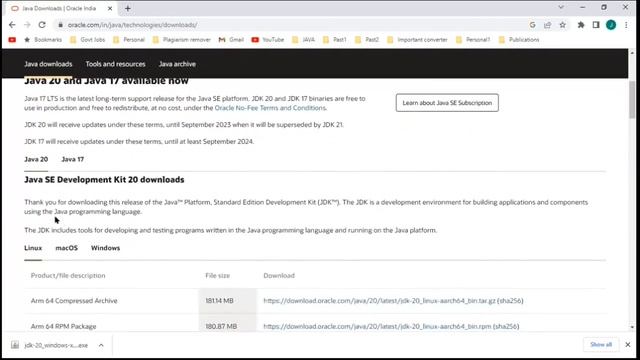Click the browser forward arrow
Screen dimensions: 640x360
tap(27, 25)
